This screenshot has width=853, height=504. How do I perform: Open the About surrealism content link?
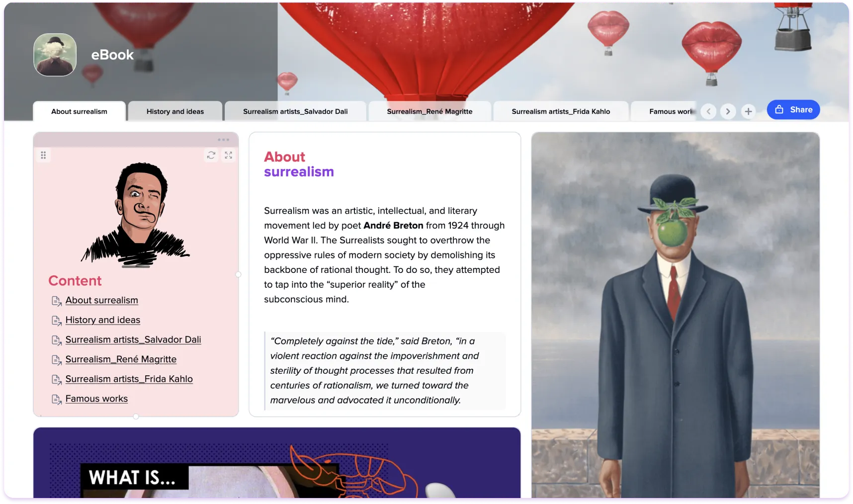tap(102, 300)
